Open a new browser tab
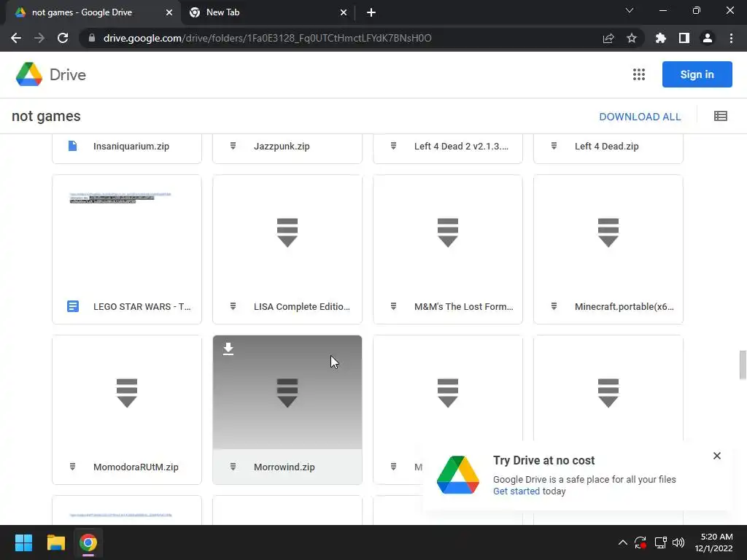 (x=371, y=12)
